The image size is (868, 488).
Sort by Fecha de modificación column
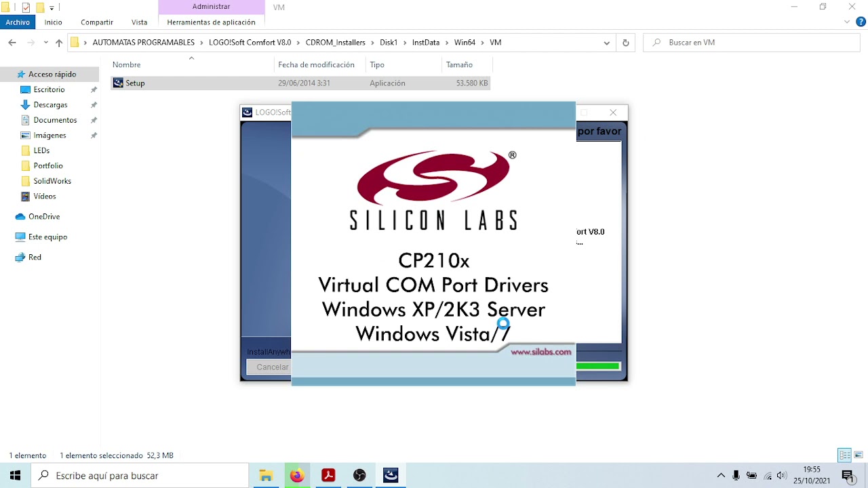(316, 65)
